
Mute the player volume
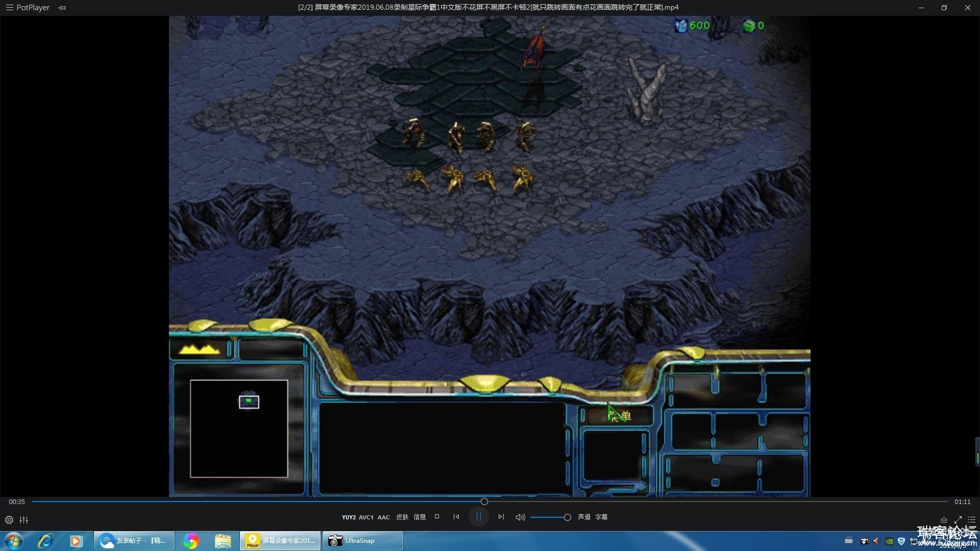coord(520,517)
